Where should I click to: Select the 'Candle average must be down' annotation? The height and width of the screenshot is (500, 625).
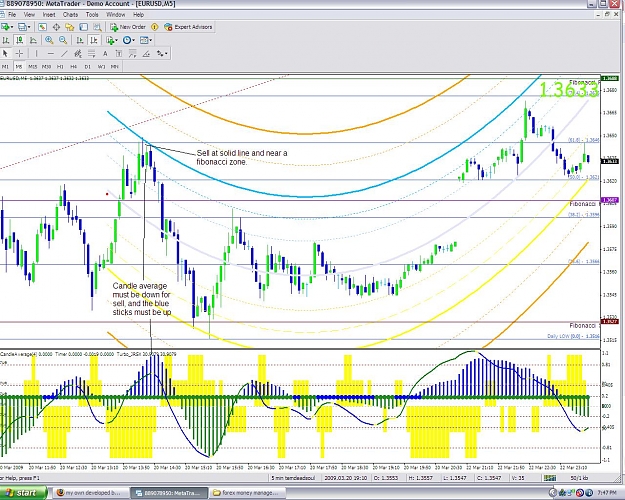click(142, 299)
